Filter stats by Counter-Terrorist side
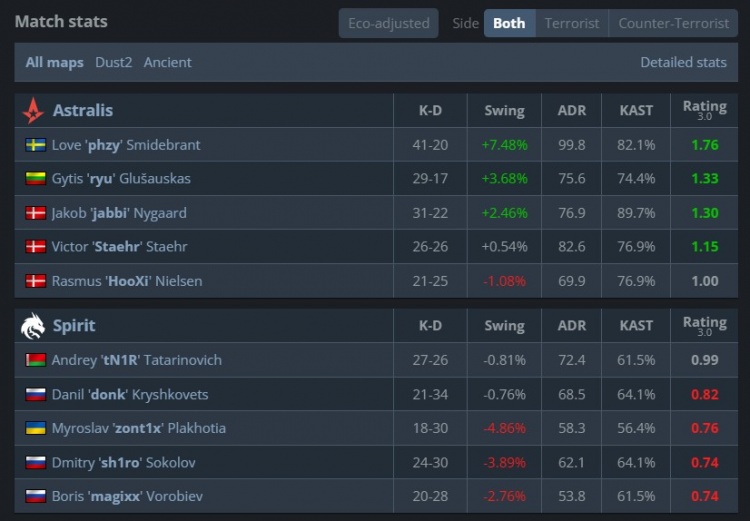This screenshot has height=521, width=750. [673, 23]
